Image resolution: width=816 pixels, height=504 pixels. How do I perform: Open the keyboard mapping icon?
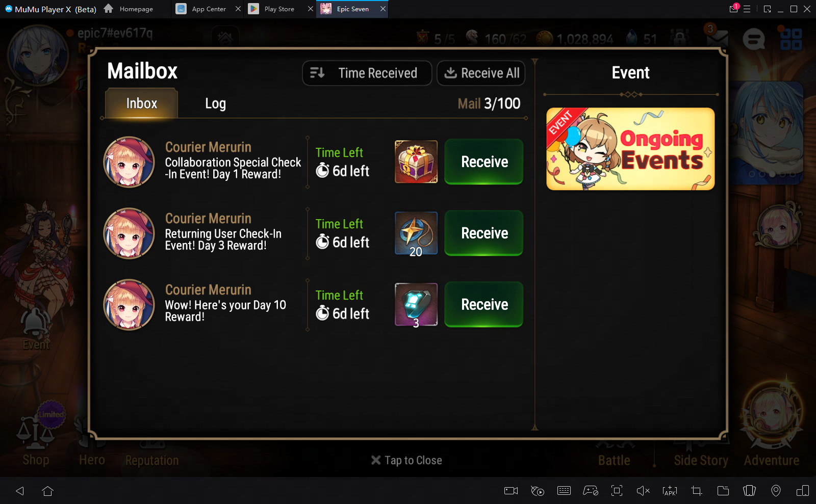(564, 491)
